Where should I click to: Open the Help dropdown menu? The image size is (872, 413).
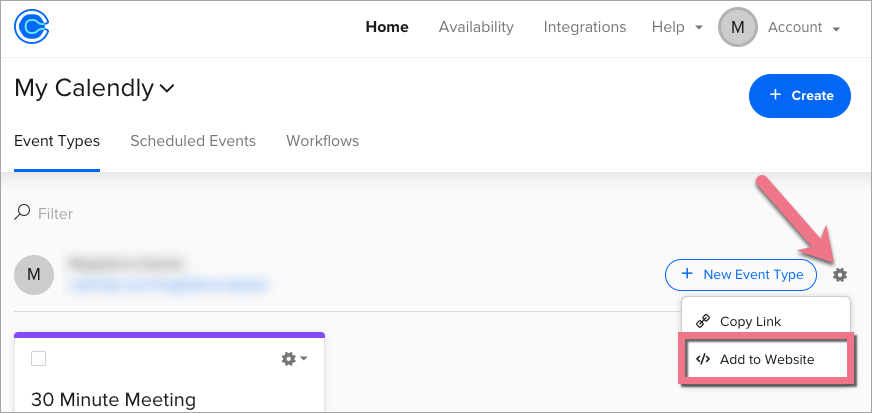pos(677,28)
